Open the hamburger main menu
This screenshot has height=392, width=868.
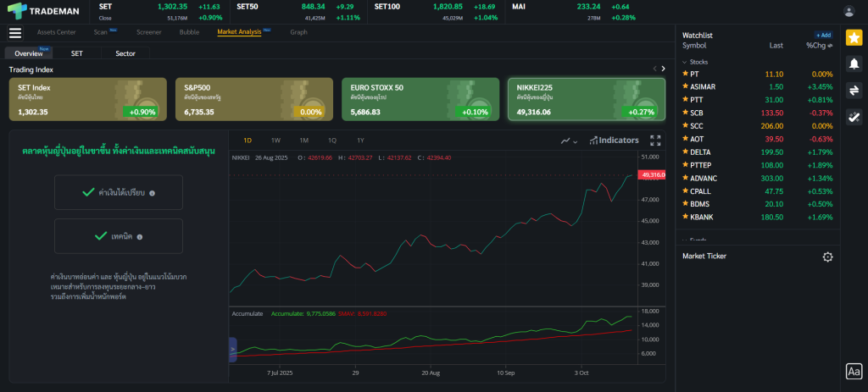(14, 33)
